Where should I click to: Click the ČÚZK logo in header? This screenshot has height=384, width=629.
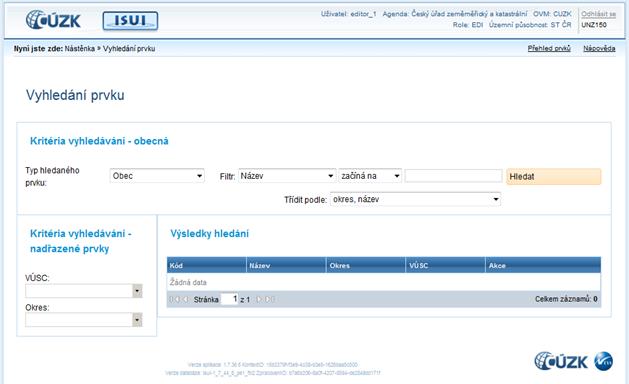tap(53, 20)
